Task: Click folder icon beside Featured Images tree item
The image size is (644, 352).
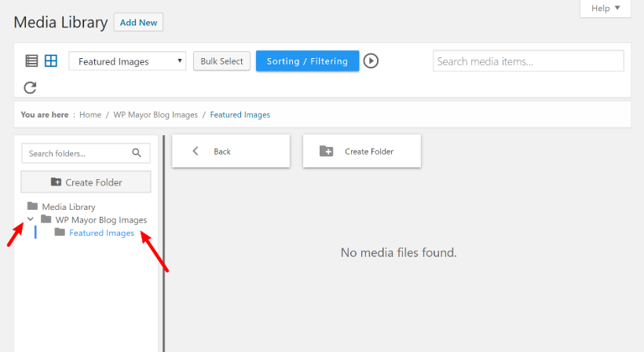Action: 60,232
